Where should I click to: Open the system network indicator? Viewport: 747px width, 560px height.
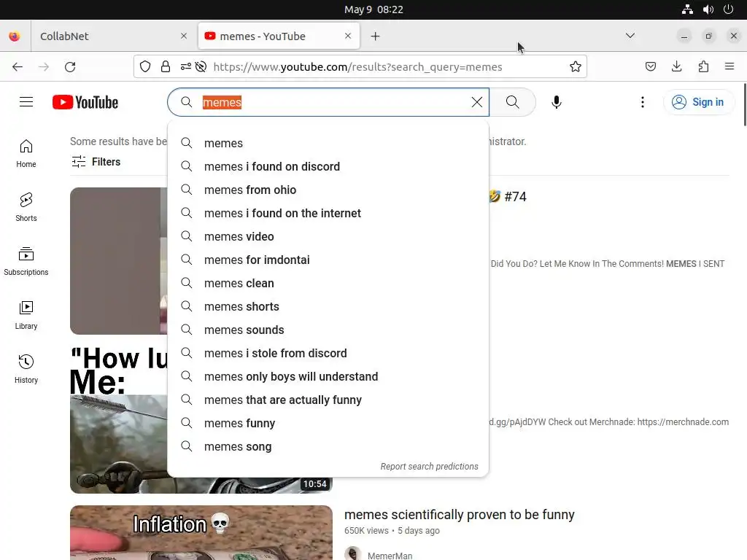point(687,9)
